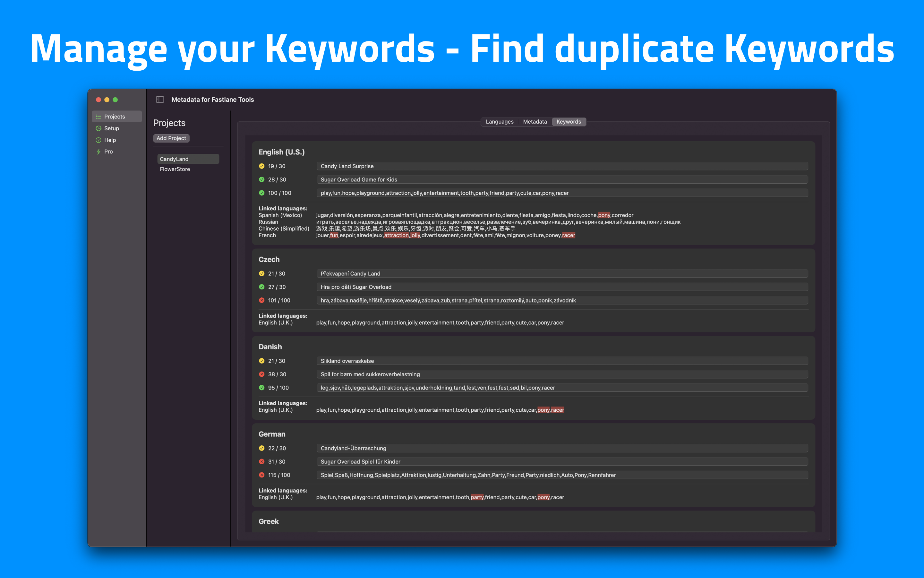Click green status icon for 100 / 100
This screenshot has width=924, height=578.
pyautogui.click(x=261, y=193)
